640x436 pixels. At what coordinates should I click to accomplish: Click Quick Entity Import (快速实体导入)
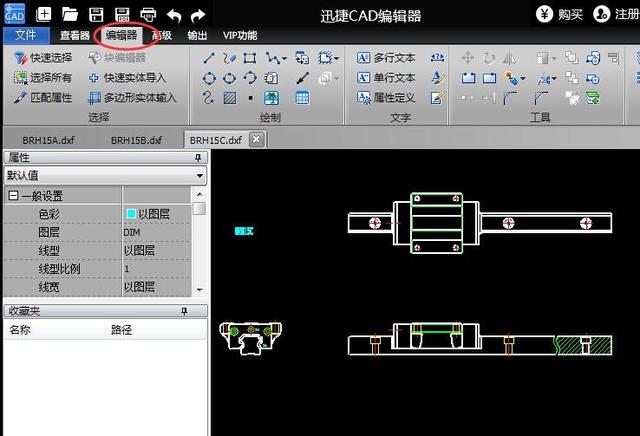127,78
